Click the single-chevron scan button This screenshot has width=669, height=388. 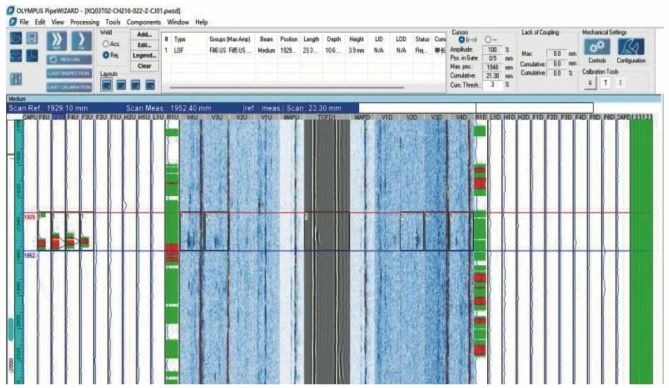(x=81, y=41)
